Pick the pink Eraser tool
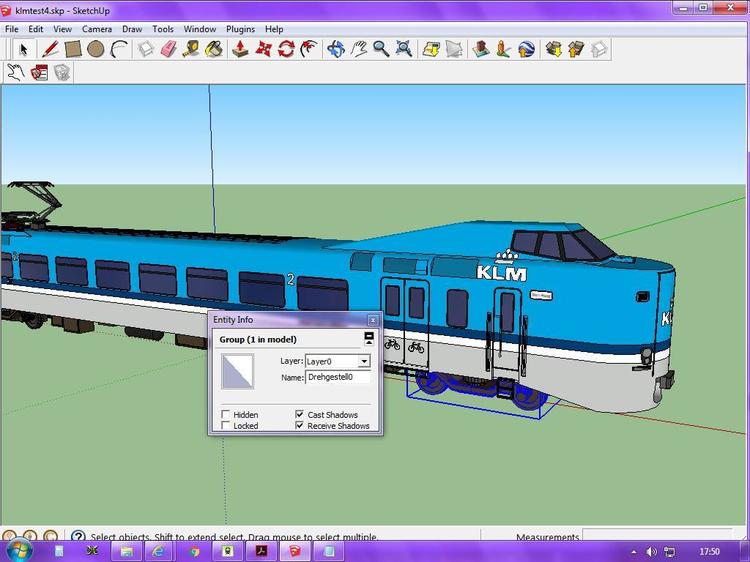 169,49
